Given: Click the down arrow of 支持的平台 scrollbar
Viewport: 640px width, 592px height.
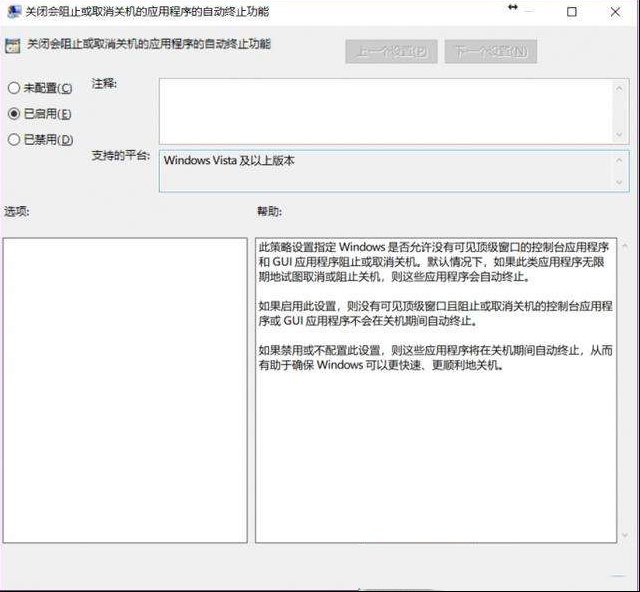Looking at the screenshot, I should coord(619,182).
